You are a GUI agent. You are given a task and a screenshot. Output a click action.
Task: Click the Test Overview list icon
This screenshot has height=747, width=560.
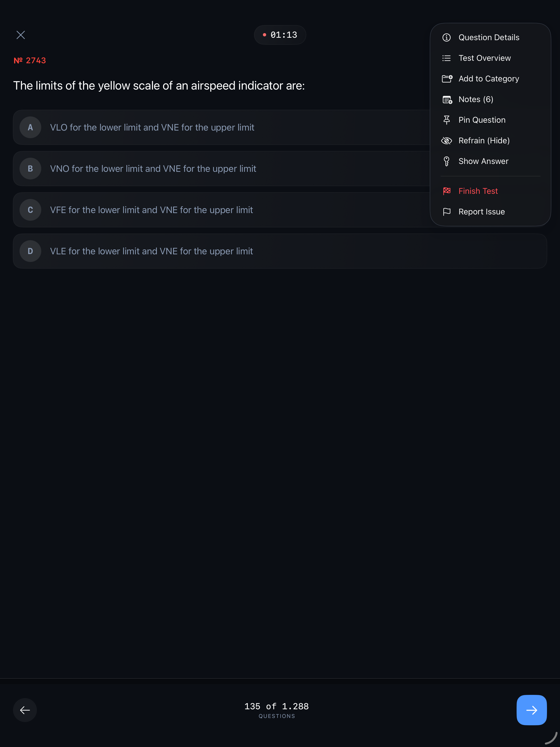coord(447,58)
